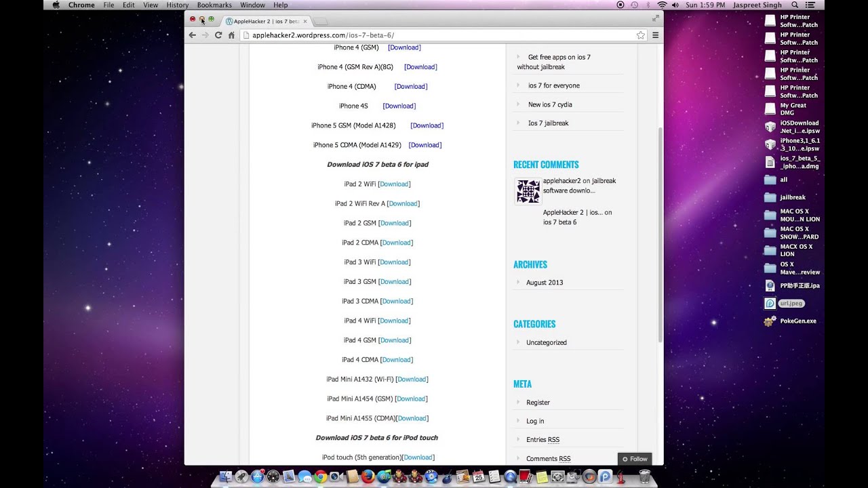868x488 pixels.
Task: Click the applehacker2 commenter avatar
Action: pos(528,191)
